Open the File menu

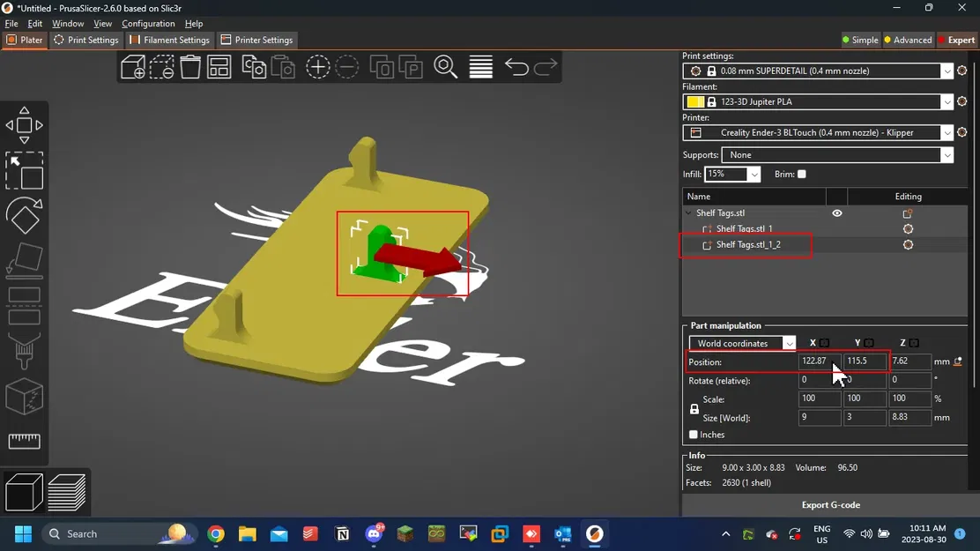pos(11,24)
